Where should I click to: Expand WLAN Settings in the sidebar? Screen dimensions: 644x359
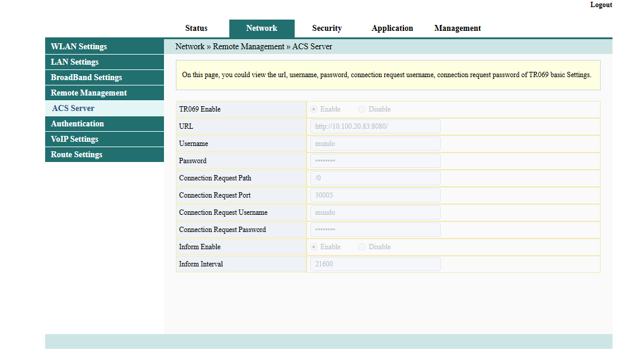[x=105, y=46]
